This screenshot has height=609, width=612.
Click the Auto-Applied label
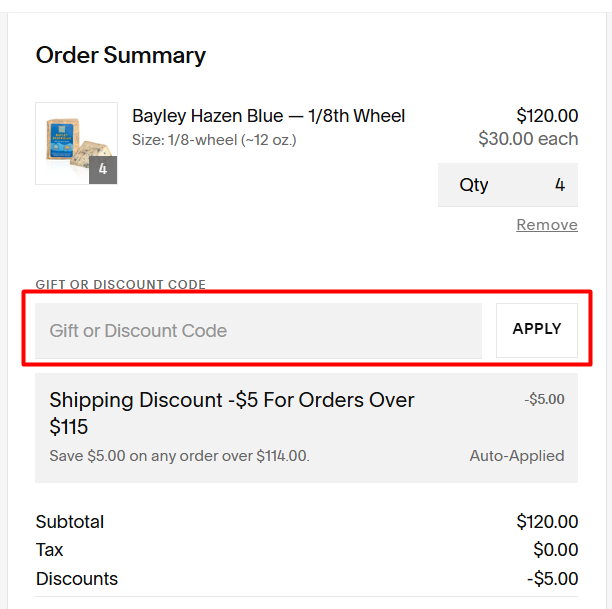516,456
